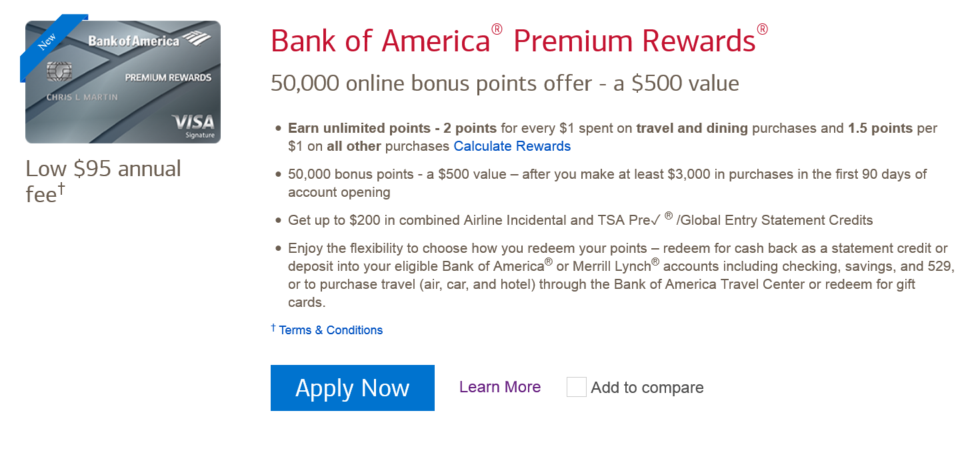
Task: Open the Terms & Conditions link
Action: click(331, 330)
